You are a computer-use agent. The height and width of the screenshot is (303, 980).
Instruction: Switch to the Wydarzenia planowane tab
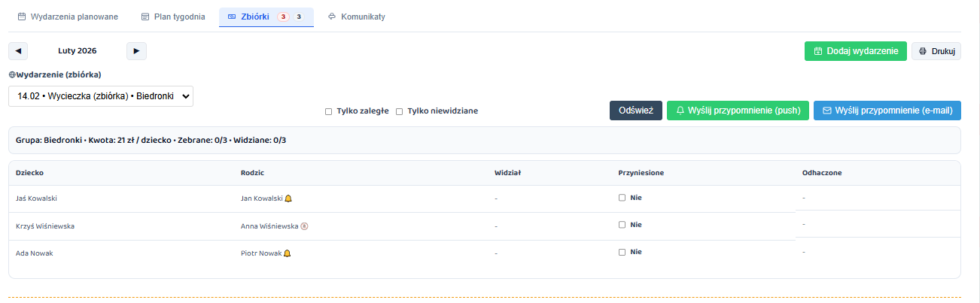click(x=68, y=17)
